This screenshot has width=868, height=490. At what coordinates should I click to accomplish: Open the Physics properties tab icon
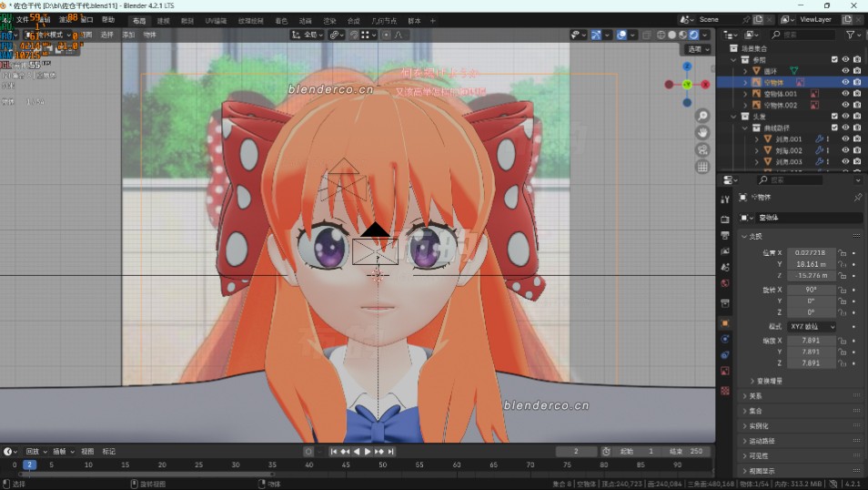coord(725,339)
